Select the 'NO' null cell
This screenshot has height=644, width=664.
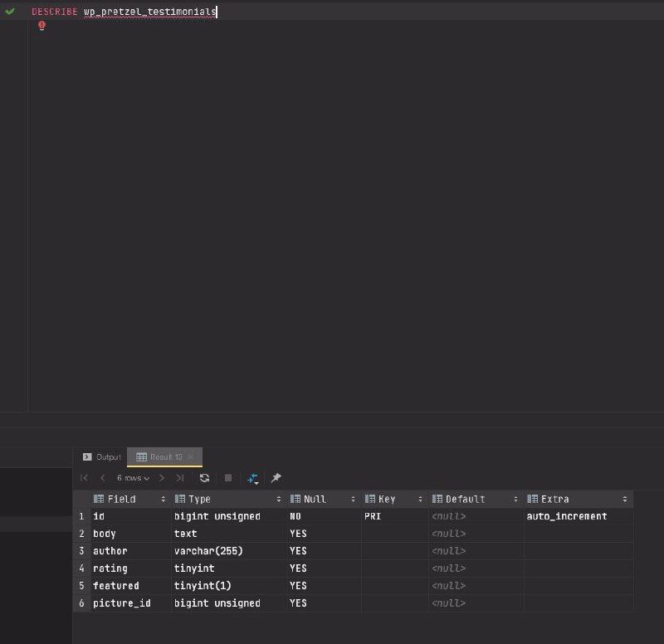[324, 516]
